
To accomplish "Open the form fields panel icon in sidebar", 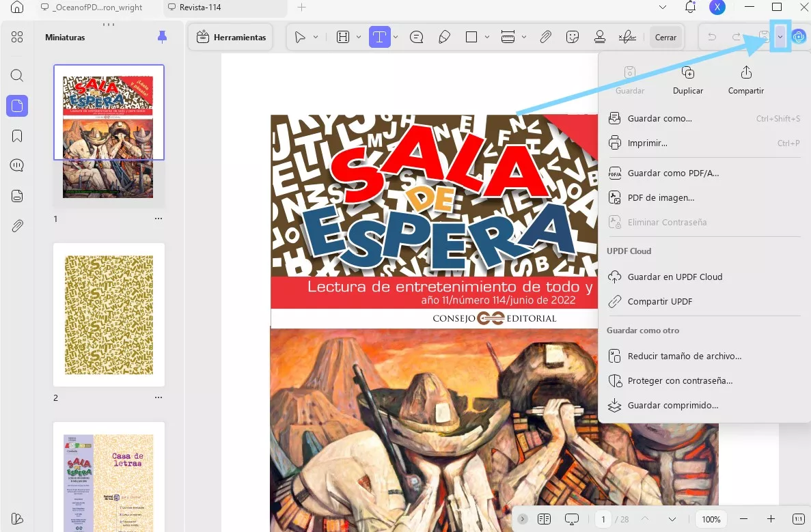I will (17, 196).
